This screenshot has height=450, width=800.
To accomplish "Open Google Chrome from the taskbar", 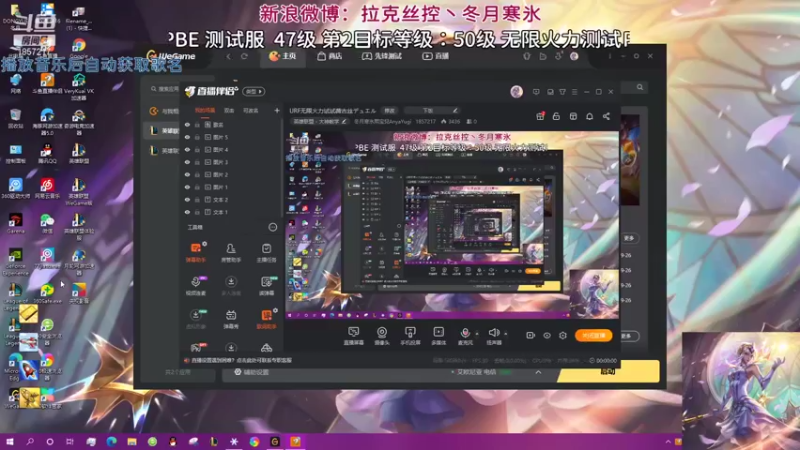I will point(254,442).
